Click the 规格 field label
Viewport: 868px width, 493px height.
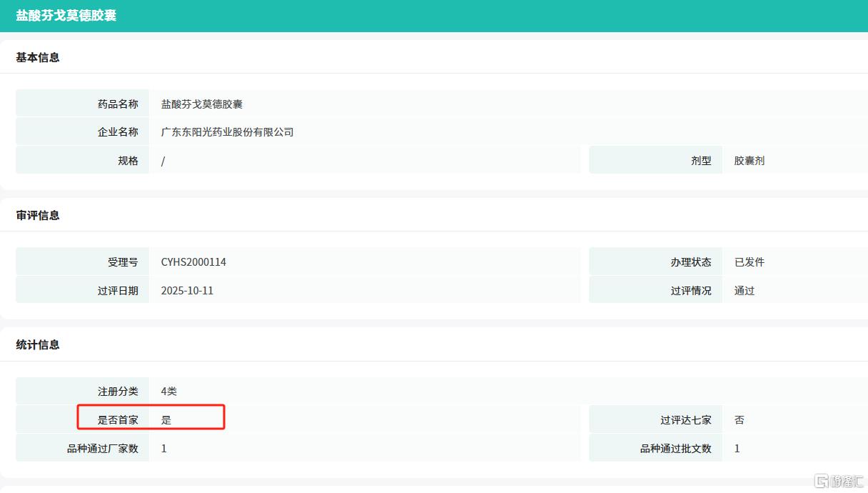click(x=128, y=161)
